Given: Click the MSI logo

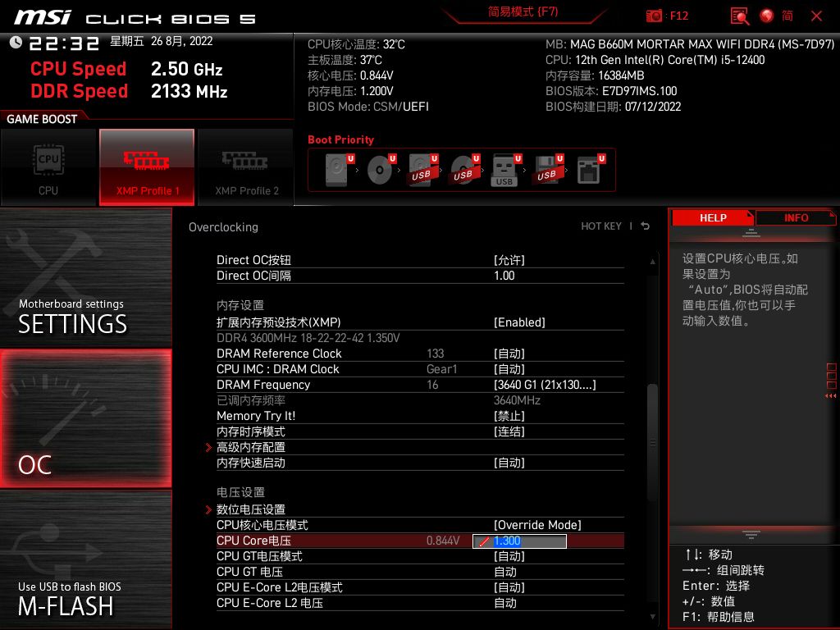Looking at the screenshot, I should (43, 17).
